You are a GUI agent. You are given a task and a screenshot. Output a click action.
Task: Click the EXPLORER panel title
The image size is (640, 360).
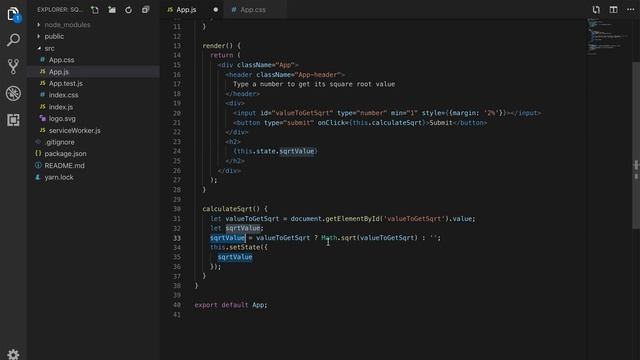60,10
